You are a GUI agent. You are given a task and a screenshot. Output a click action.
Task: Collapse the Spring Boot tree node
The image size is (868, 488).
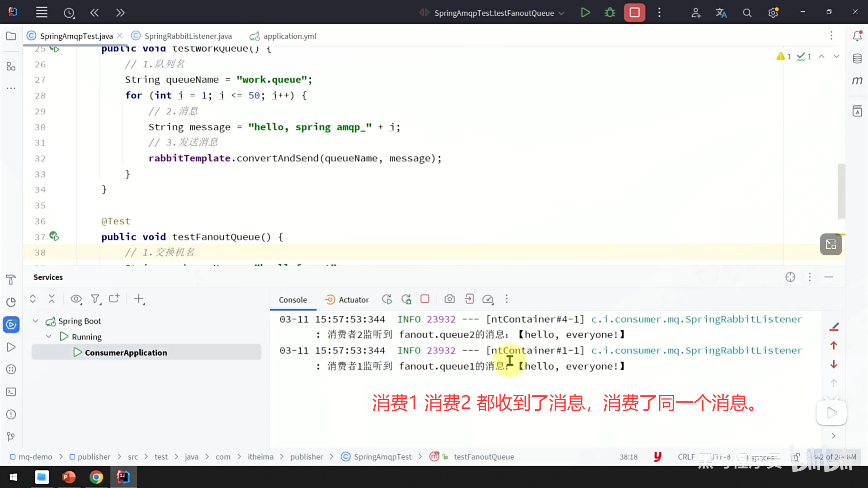(x=35, y=321)
